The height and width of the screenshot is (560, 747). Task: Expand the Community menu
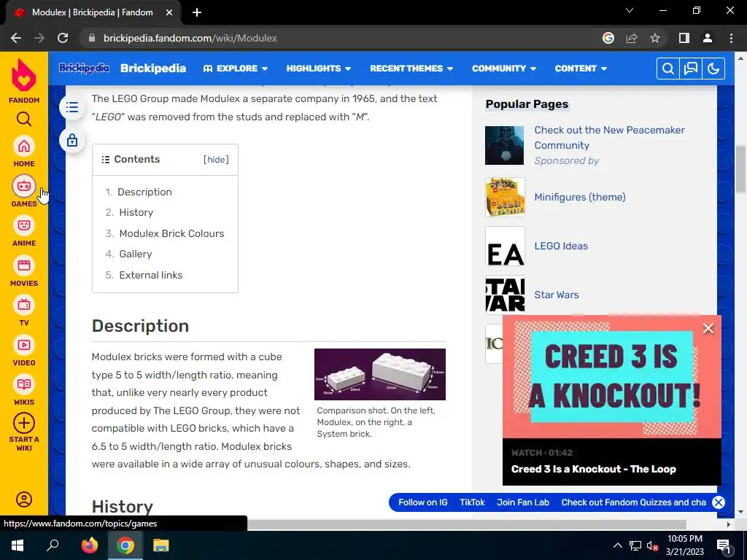(x=504, y=69)
